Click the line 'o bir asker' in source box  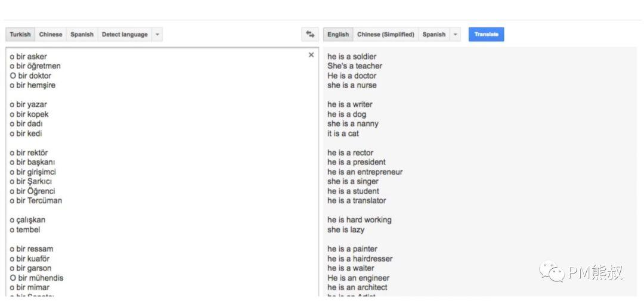[x=29, y=57]
